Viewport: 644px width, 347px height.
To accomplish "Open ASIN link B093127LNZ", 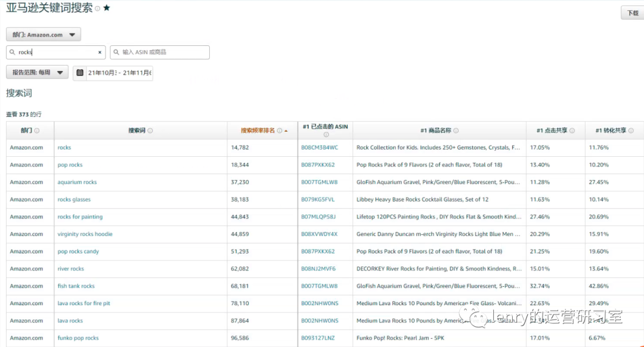I will (x=318, y=337).
